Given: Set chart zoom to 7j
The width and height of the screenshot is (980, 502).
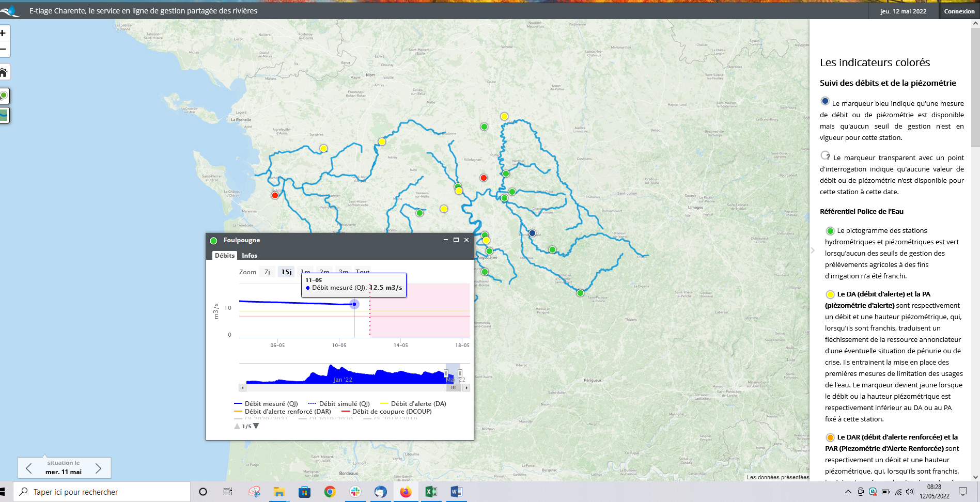Looking at the screenshot, I should pyautogui.click(x=267, y=272).
